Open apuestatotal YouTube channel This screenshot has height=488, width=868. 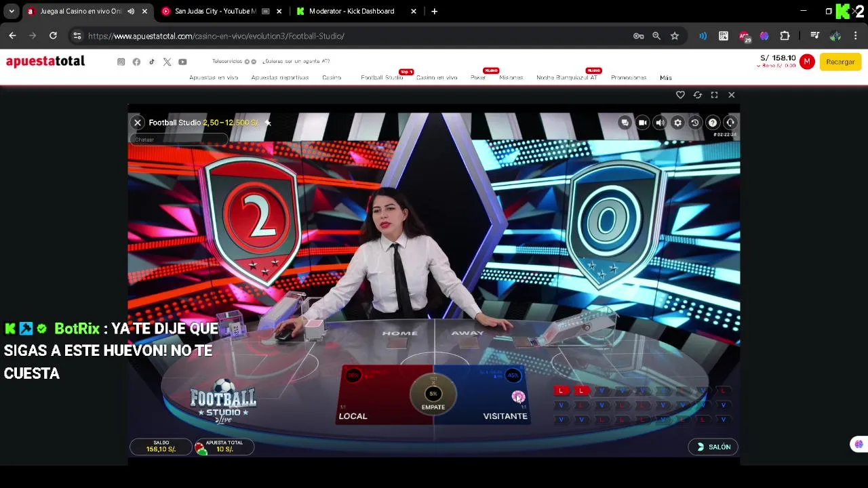(x=182, y=62)
